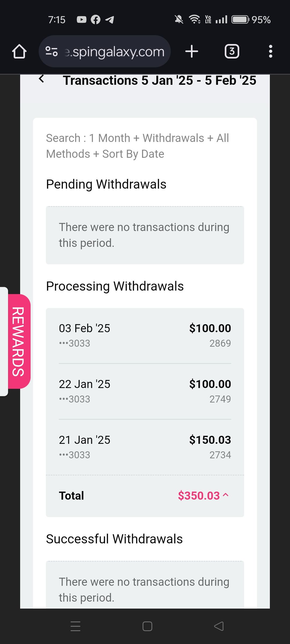290x644 pixels.
Task: Tap the Facebook notification status icon
Action: tap(96, 20)
